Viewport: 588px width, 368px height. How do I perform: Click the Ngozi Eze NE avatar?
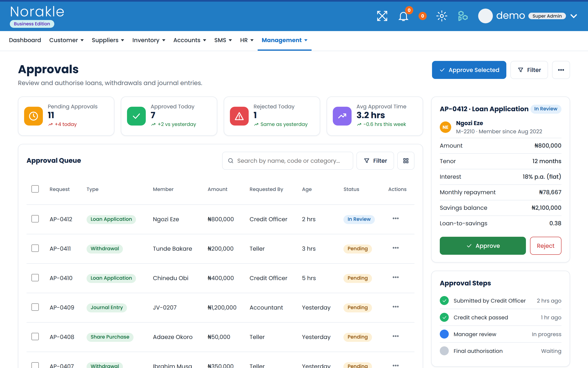point(445,127)
